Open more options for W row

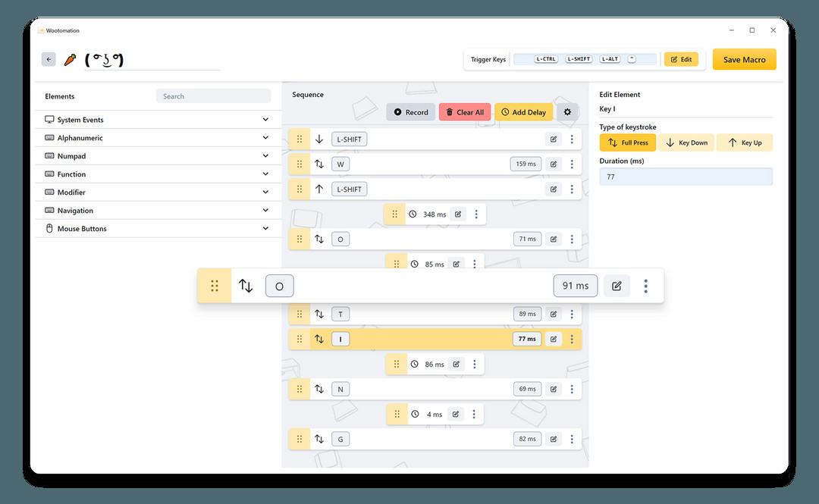[x=572, y=164]
